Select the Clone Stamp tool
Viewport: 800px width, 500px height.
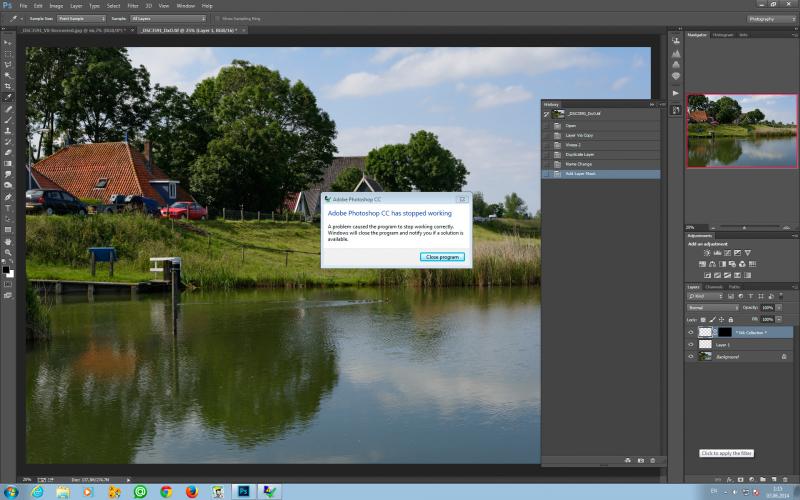point(8,131)
